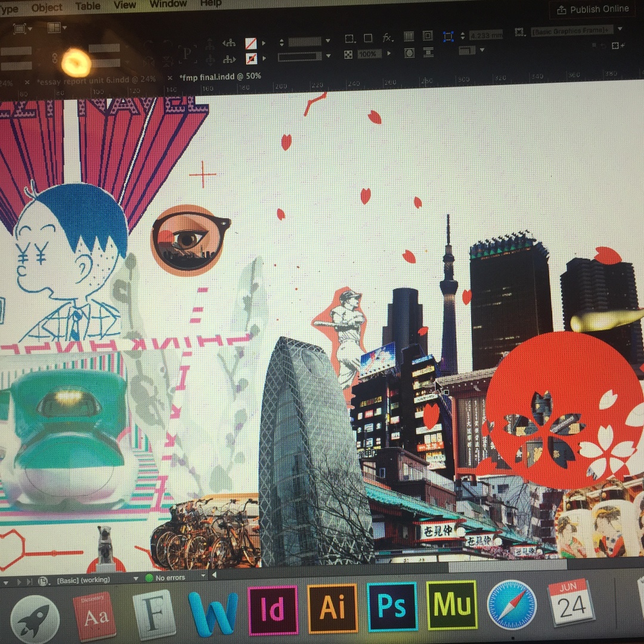This screenshot has width=644, height=644.
Task: Expand the fill swatch flyout arrow
Action: 264,43
